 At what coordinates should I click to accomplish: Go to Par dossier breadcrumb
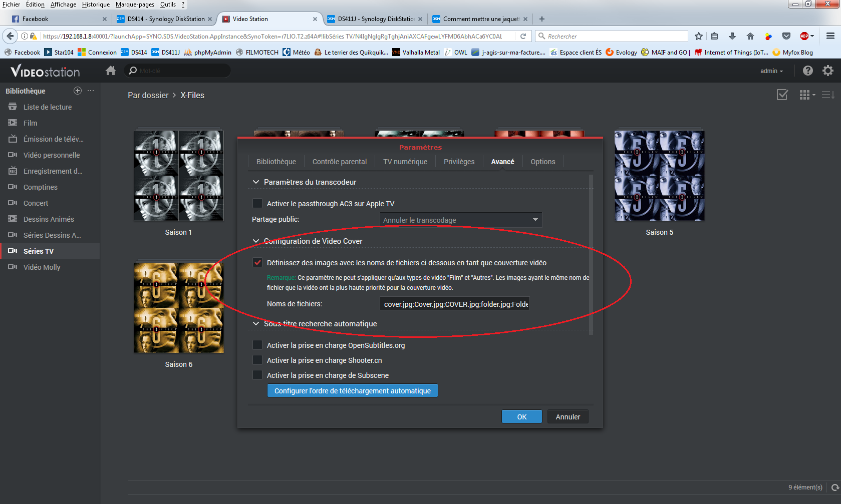(x=148, y=95)
